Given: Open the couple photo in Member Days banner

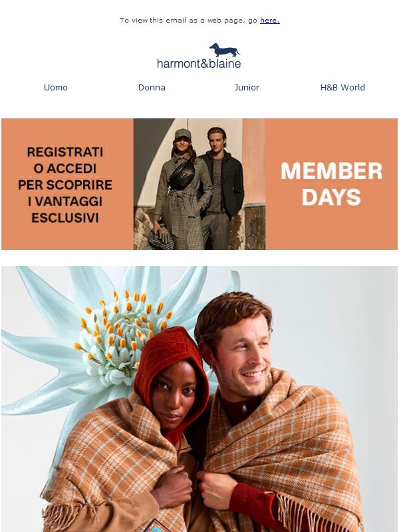Looking at the screenshot, I should 199,184.
